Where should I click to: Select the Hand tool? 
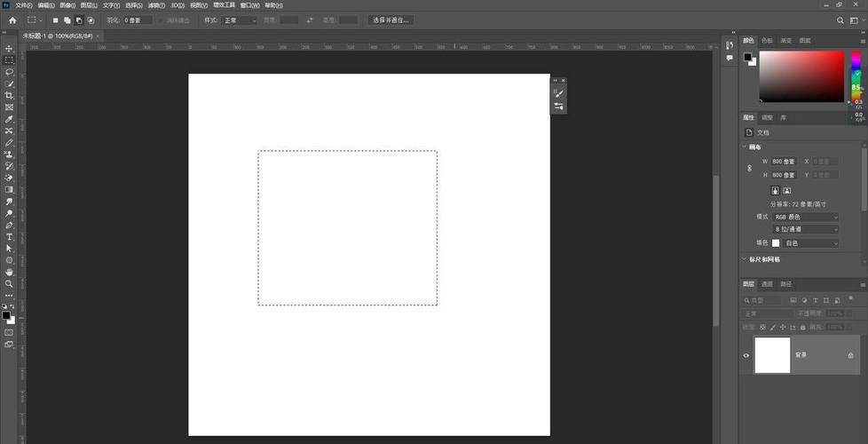[9, 272]
